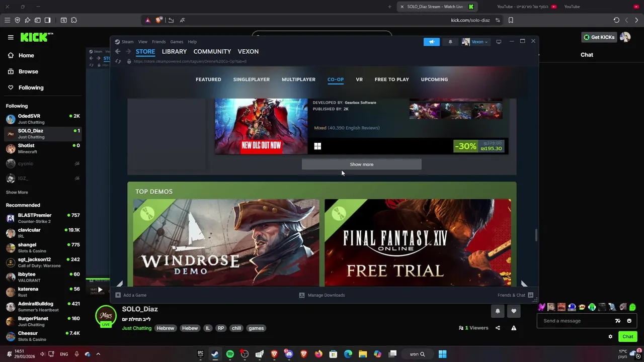Toggle notifications bell for SOLO_Diaz

point(498,311)
